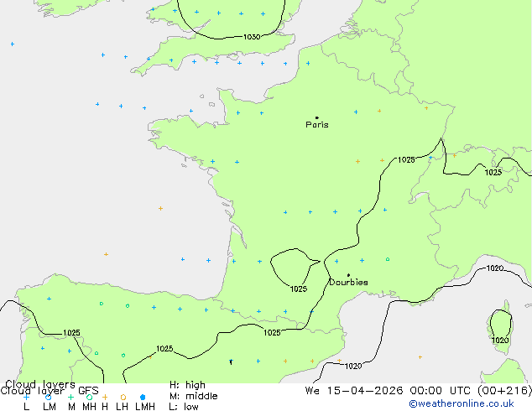
Task: Click the 'M: middle' legend text
Action: coord(193,396)
